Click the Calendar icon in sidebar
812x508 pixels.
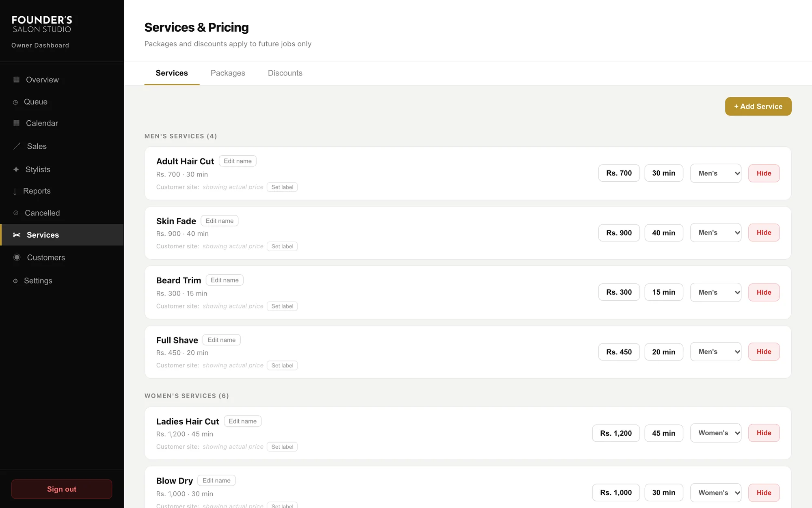16,123
